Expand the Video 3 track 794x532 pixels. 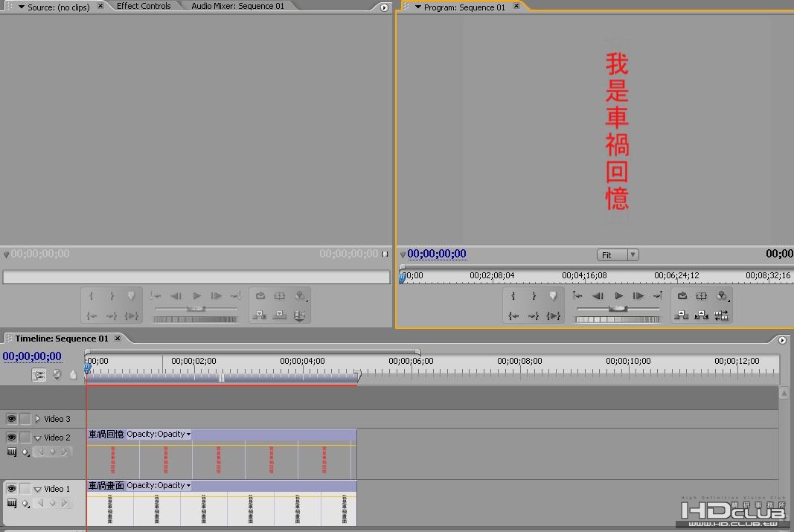tap(37, 419)
